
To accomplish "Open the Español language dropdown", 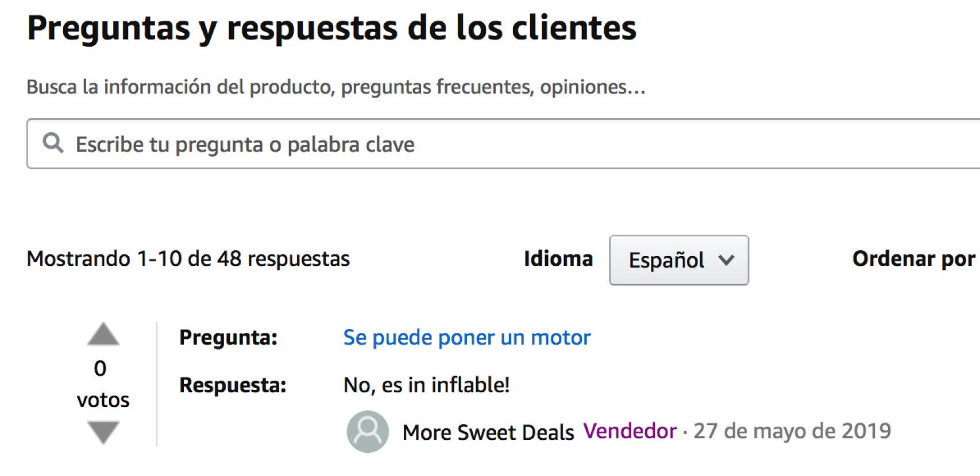I will coord(678,260).
